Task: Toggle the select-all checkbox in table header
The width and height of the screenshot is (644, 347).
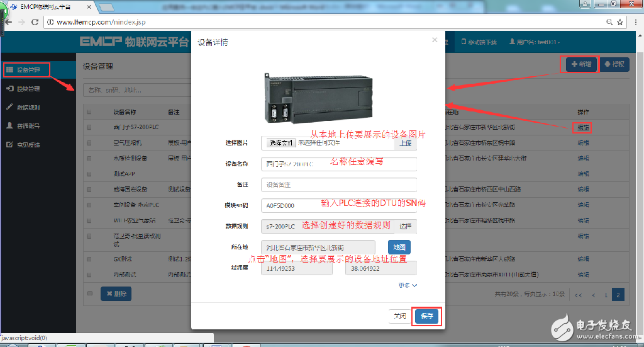Action: tap(89, 112)
